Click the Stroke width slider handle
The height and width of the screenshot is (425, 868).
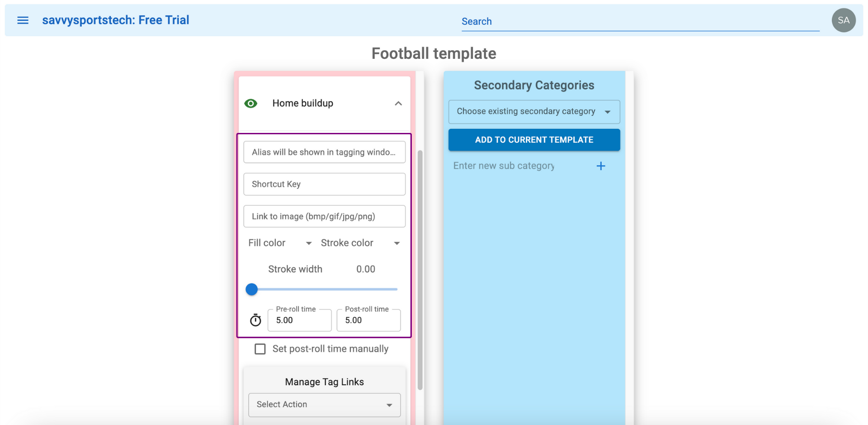[252, 289]
